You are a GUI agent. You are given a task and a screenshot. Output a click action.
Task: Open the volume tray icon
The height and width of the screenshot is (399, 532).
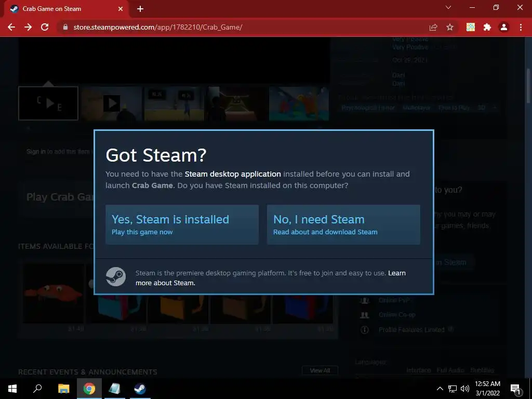click(465, 389)
